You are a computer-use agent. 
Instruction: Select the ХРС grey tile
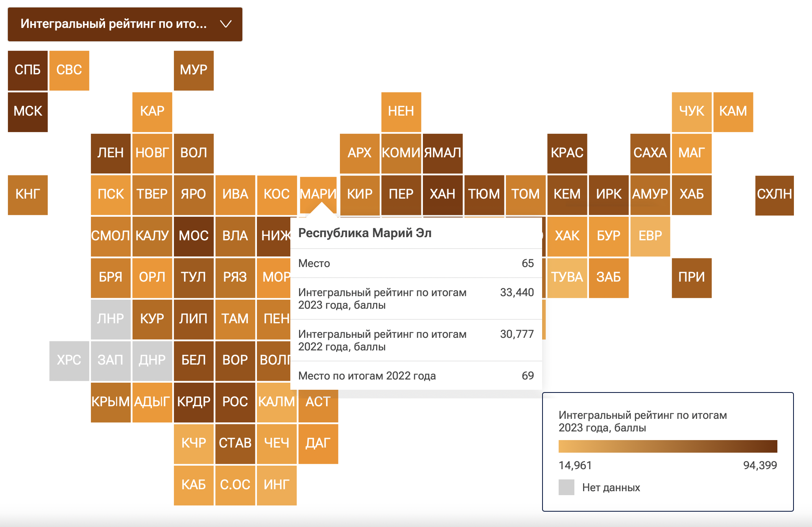click(69, 361)
